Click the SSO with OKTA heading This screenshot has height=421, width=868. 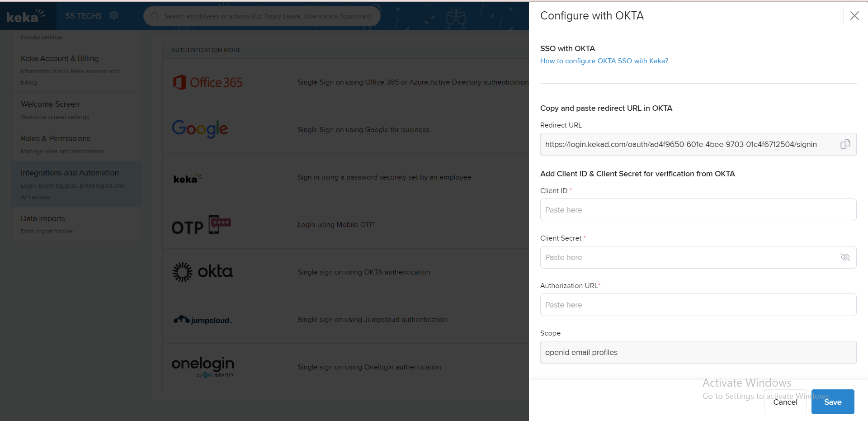tap(567, 48)
